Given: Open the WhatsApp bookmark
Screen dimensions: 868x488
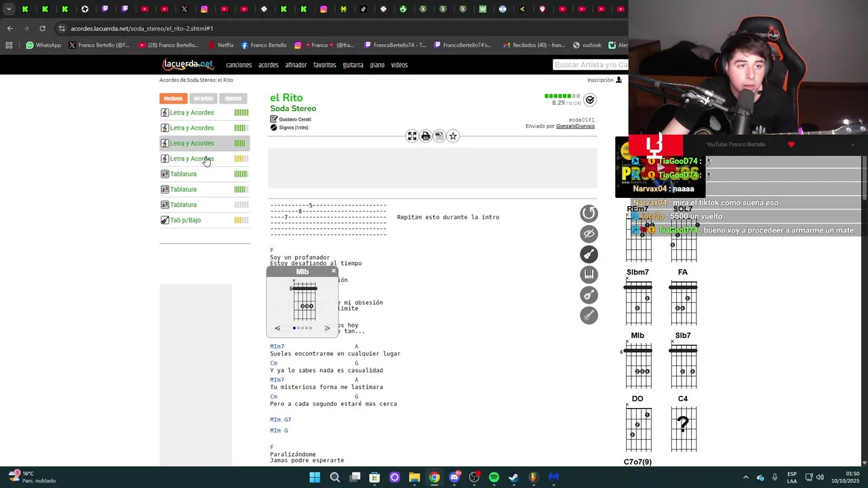Looking at the screenshot, I should tap(43, 45).
